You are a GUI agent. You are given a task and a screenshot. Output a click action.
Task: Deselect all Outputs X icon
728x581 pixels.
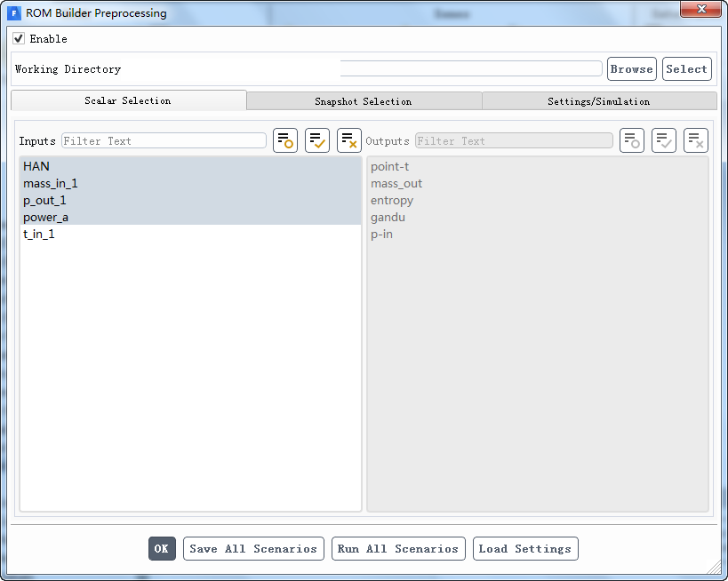pyautogui.click(x=696, y=140)
